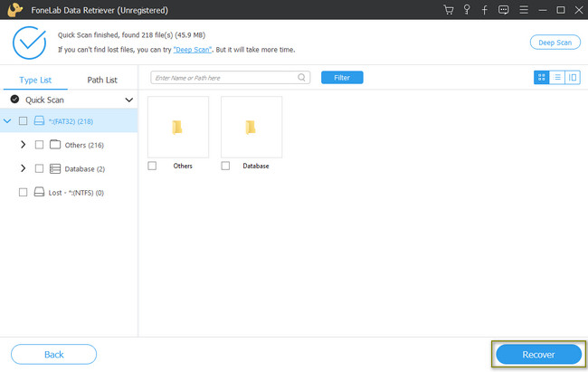This screenshot has width=588, height=372.
Task: Check the Lost NTFS (0) checkbox
Action: click(x=23, y=192)
